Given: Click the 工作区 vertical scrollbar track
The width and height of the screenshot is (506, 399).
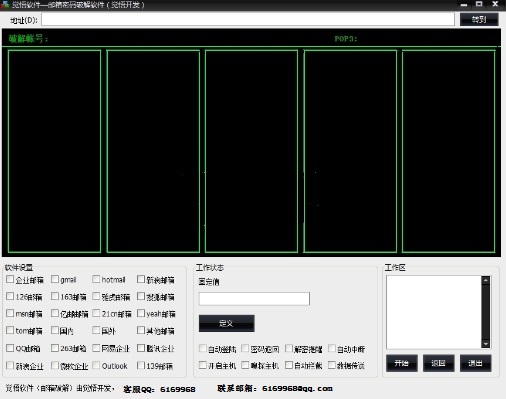Looking at the screenshot, I should (x=486, y=312).
